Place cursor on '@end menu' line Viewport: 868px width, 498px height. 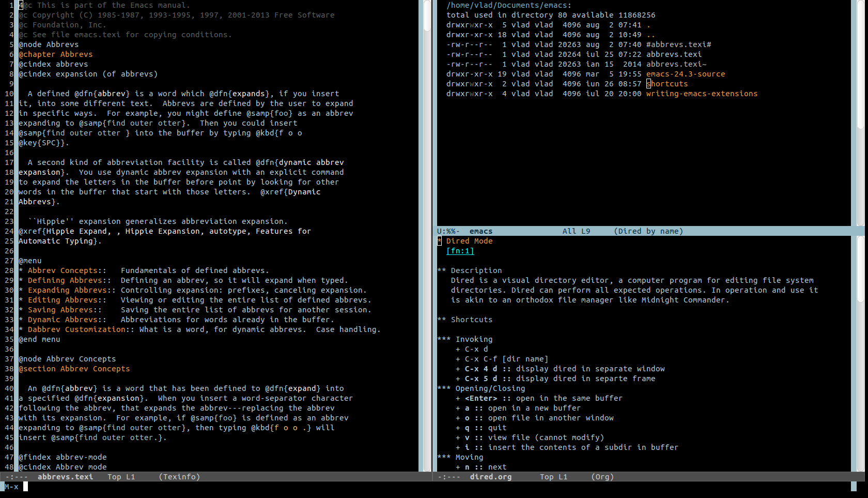pyautogui.click(x=39, y=339)
